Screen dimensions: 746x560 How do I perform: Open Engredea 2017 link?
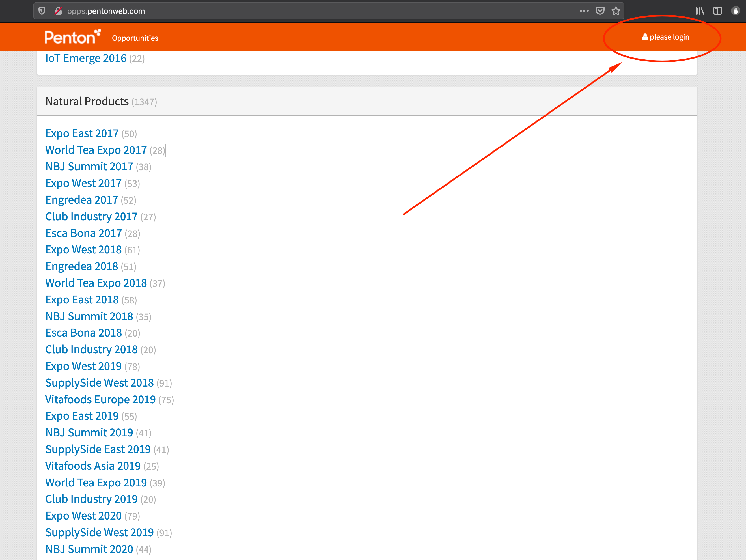(82, 200)
